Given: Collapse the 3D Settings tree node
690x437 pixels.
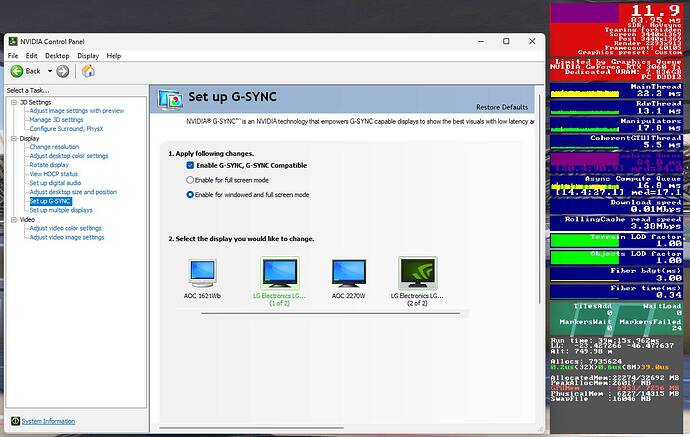Looking at the screenshot, I should pos(14,102).
